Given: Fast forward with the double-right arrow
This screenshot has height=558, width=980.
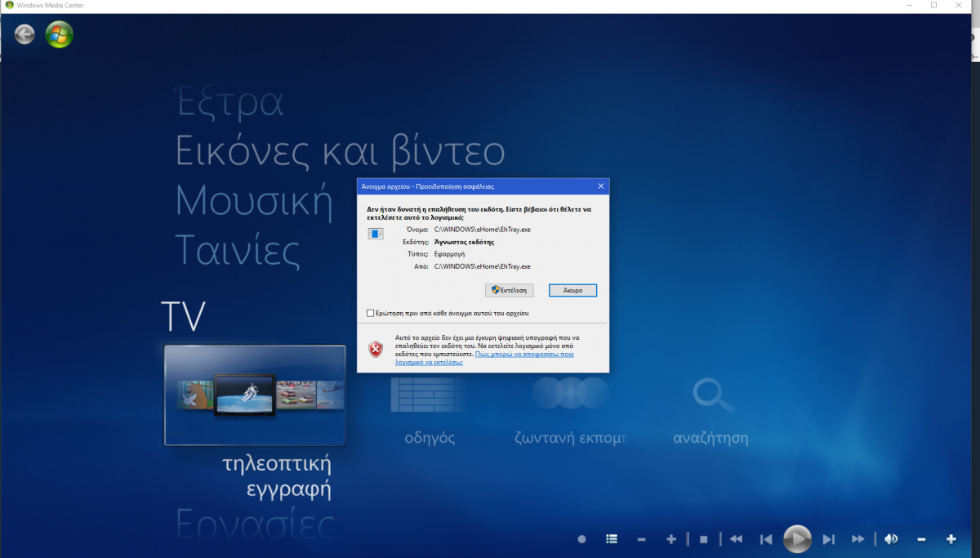Looking at the screenshot, I should [858, 539].
